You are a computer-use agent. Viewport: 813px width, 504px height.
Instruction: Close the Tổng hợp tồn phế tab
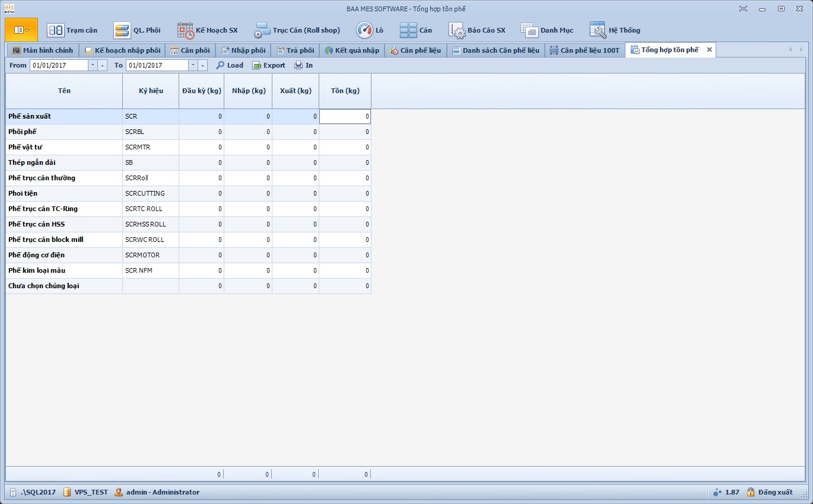(x=709, y=50)
